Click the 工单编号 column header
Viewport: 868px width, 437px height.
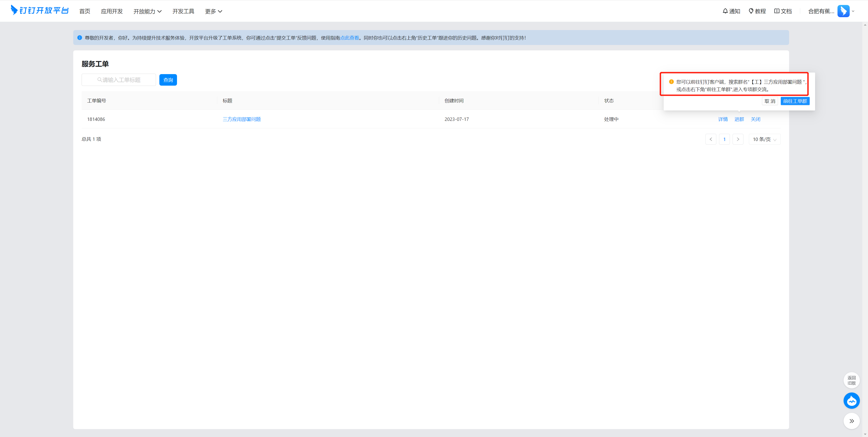(97, 101)
